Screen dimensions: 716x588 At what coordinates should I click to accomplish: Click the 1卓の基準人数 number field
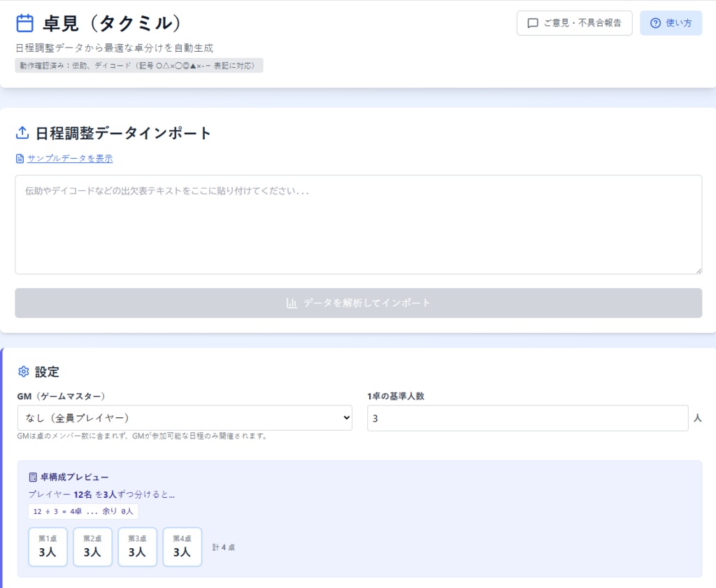point(527,417)
